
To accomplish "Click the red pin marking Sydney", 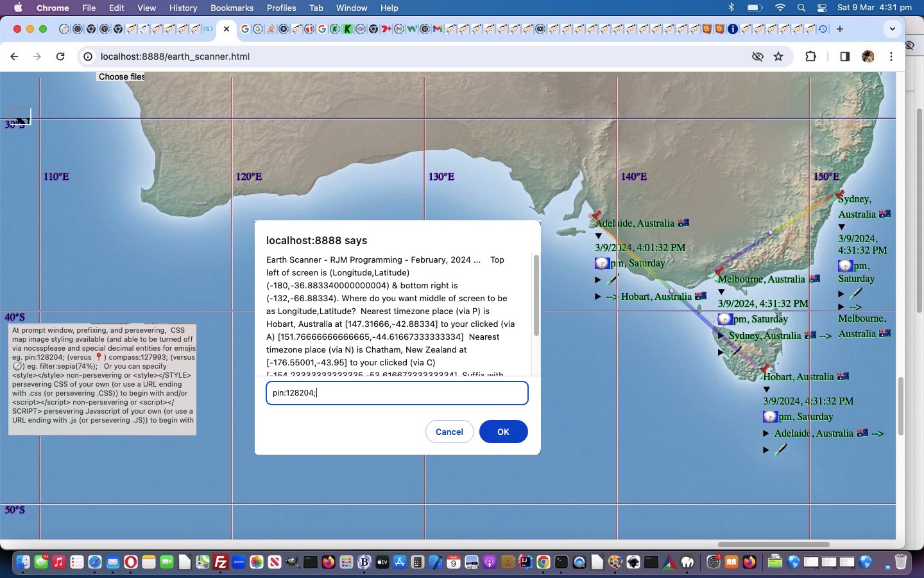I will coord(839,194).
